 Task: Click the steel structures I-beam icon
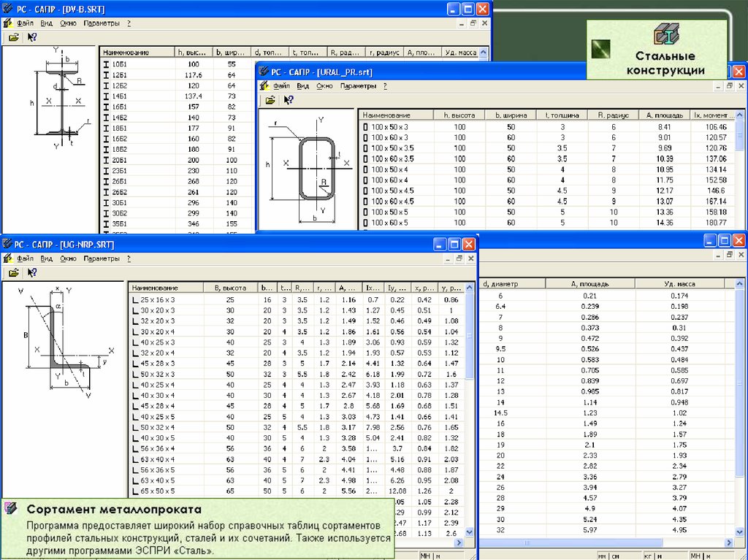point(665,34)
